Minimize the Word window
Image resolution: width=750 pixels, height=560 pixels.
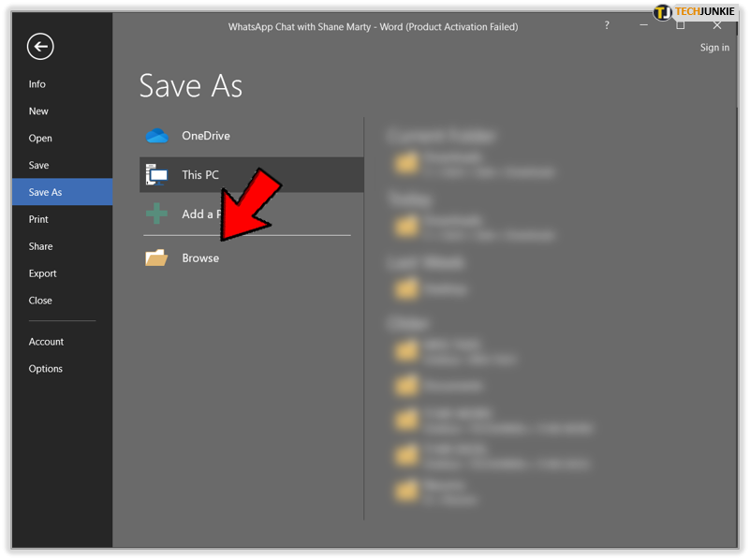643,25
